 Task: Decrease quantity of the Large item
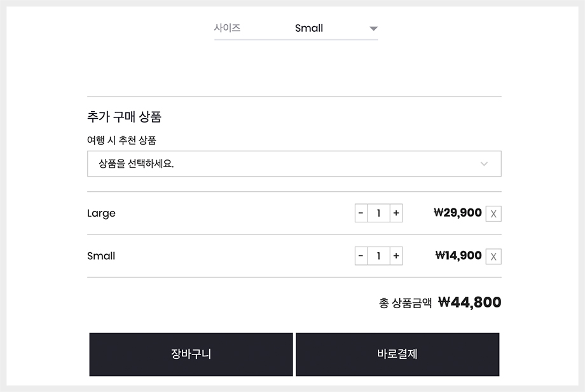coord(361,213)
